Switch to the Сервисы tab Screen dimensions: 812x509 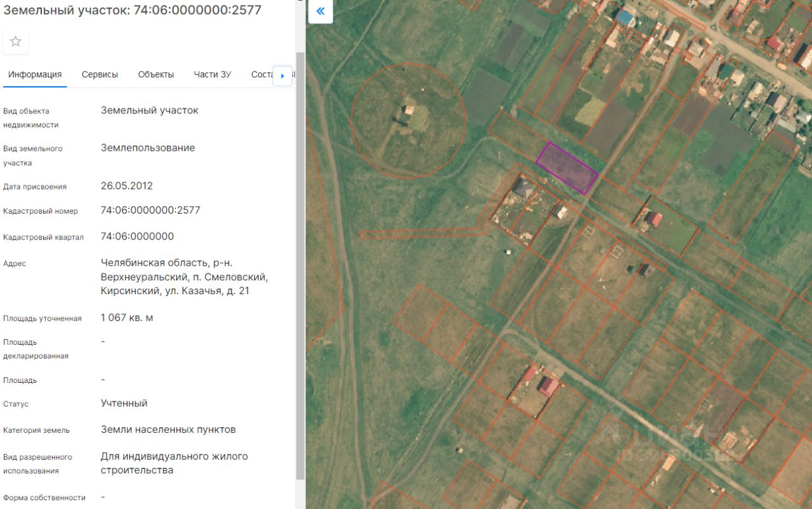[x=100, y=74]
